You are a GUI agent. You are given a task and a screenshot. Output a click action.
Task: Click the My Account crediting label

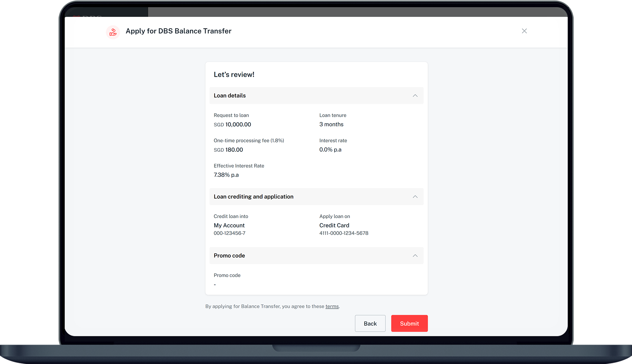pos(229,226)
